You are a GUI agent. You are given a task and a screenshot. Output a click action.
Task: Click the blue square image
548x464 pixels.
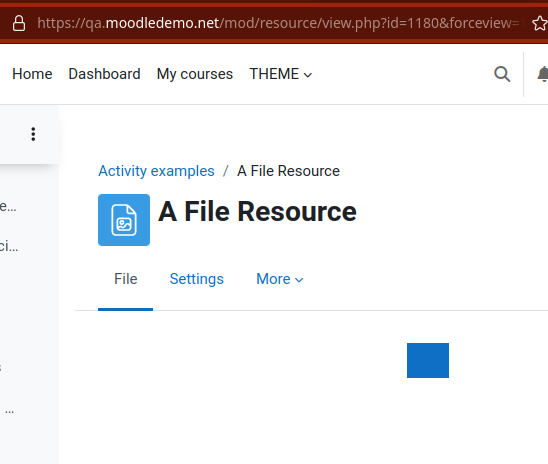tap(428, 360)
